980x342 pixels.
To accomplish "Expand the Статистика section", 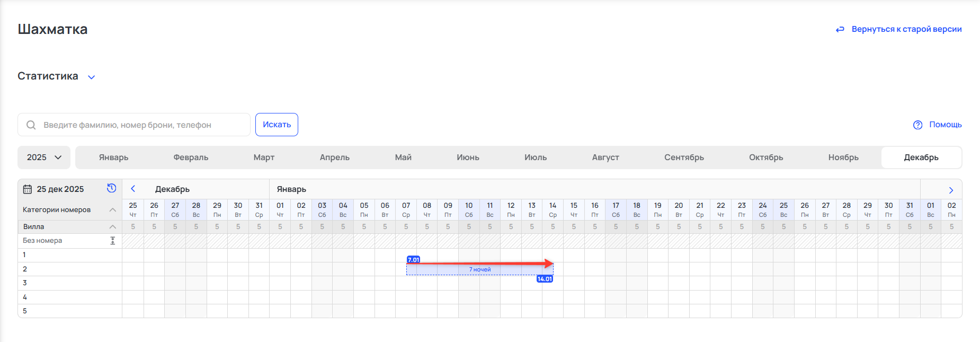I will pos(91,77).
